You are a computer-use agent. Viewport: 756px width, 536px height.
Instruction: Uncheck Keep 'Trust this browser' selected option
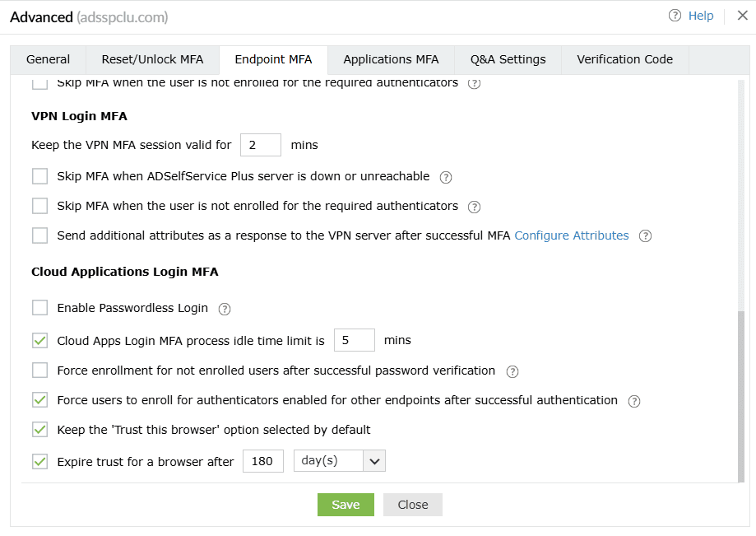pos(39,430)
